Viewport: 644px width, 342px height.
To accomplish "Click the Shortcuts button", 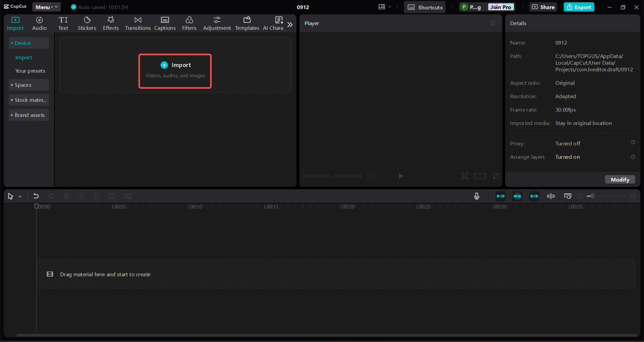I will [x=425, y=7].
